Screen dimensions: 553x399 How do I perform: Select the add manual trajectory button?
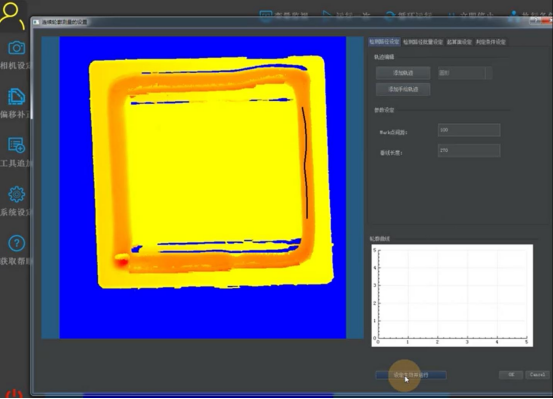[403, 90]
